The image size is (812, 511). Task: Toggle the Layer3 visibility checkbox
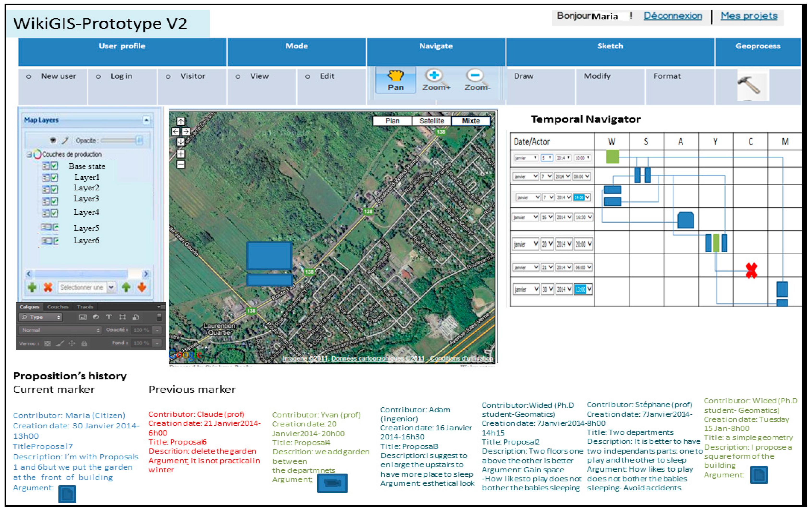coord(54,201)
